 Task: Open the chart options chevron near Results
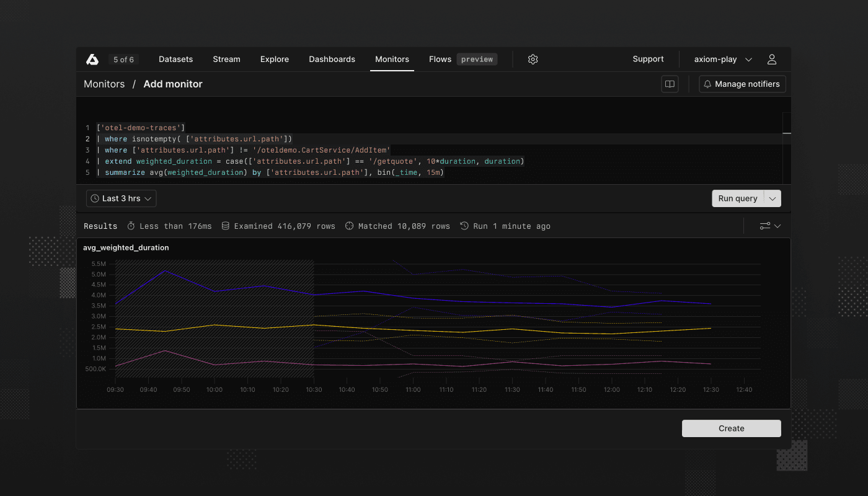[777, 226]
